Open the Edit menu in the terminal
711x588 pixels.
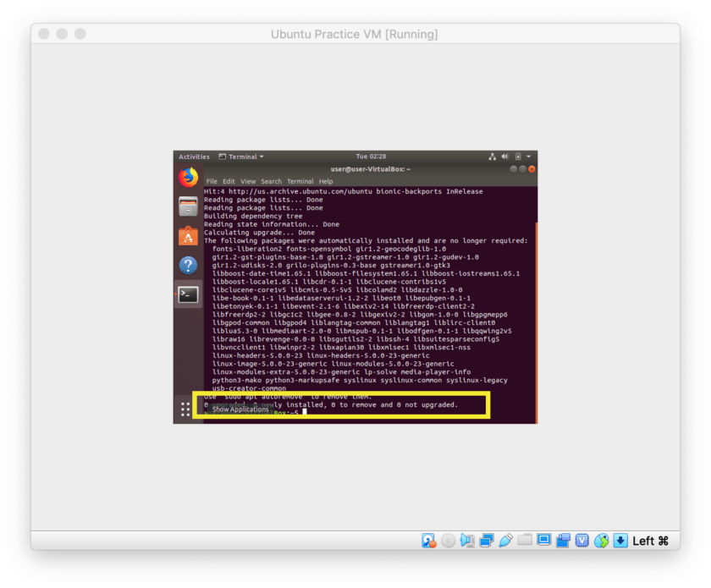point(229,181)
